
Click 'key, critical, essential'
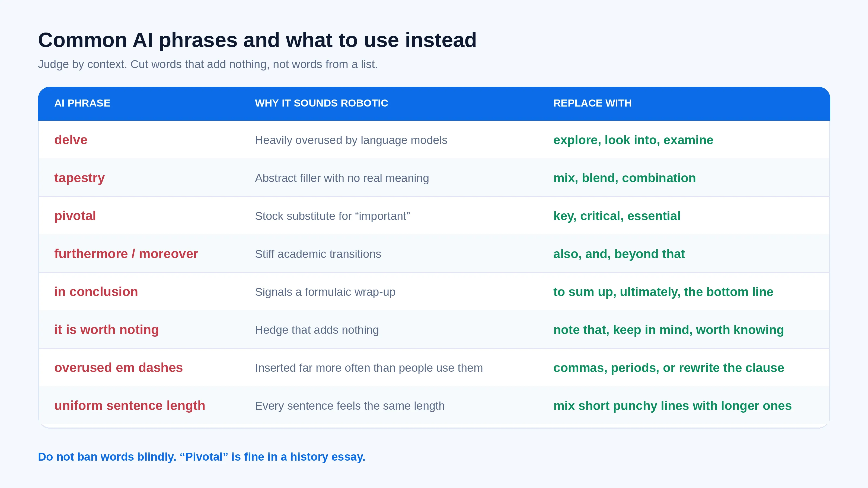(x=617, y=216)
